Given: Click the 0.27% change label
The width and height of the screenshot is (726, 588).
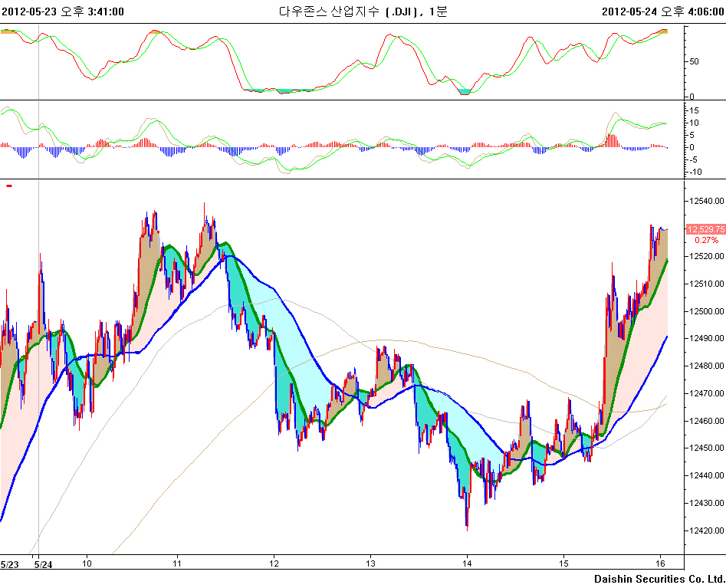Looking at the screenshot, I should pyautogui.click(x=706, y=240).
